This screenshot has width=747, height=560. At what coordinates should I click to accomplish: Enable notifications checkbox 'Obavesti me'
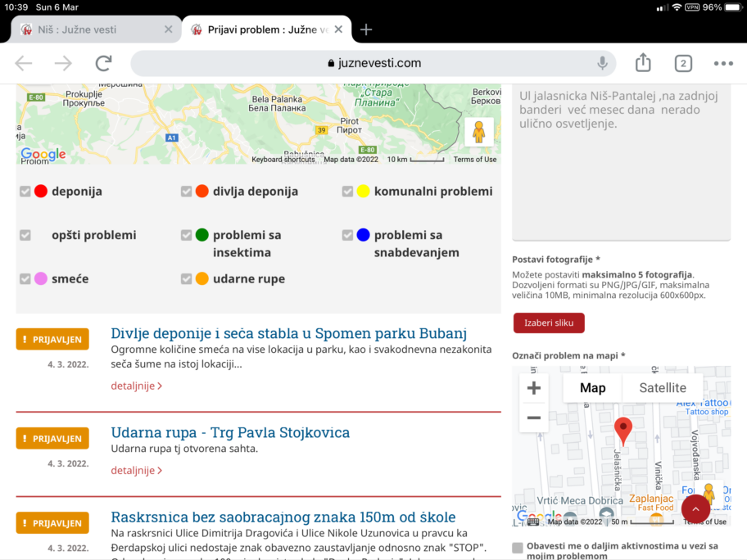(x=518, y=548)
